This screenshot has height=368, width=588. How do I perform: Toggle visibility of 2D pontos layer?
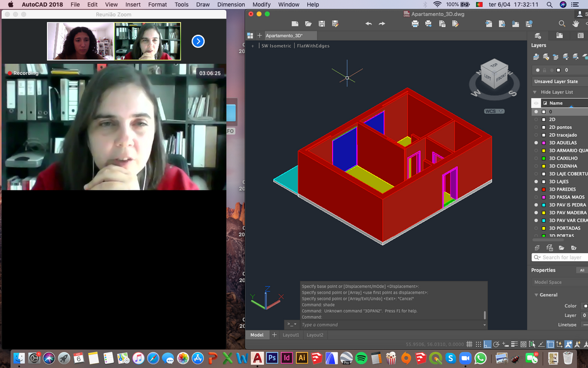tap(536, 127)
